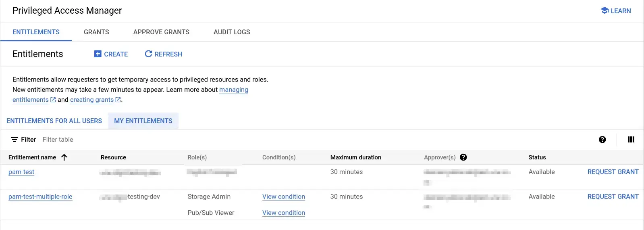The image size is (644, 230).
Task: Click the Learn button text
Action: [621, 11]
